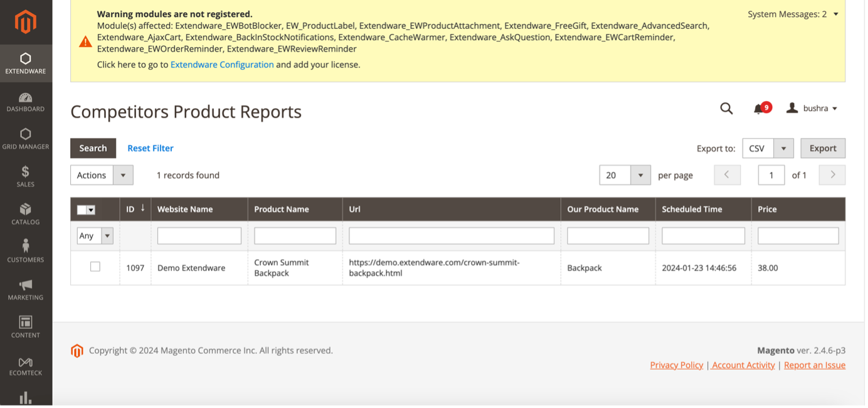Open the Dashboard sidebar menu
This screenshot has width=868, height=408.
pos(26,102)
